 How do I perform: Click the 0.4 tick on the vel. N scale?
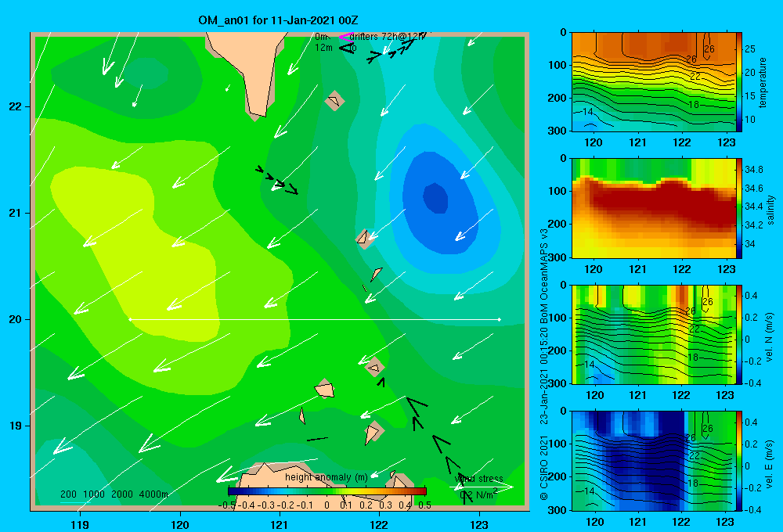[751, 296]
